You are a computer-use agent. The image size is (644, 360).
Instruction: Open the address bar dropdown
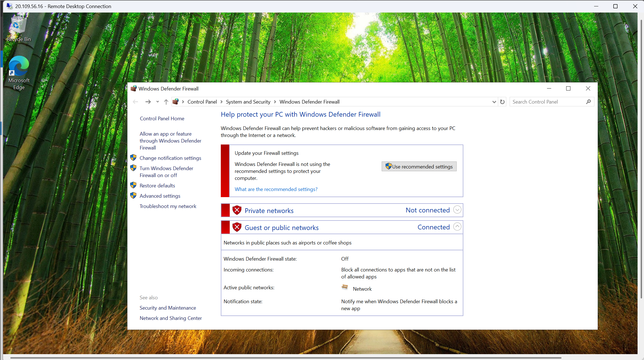click(x=494, y=102)
